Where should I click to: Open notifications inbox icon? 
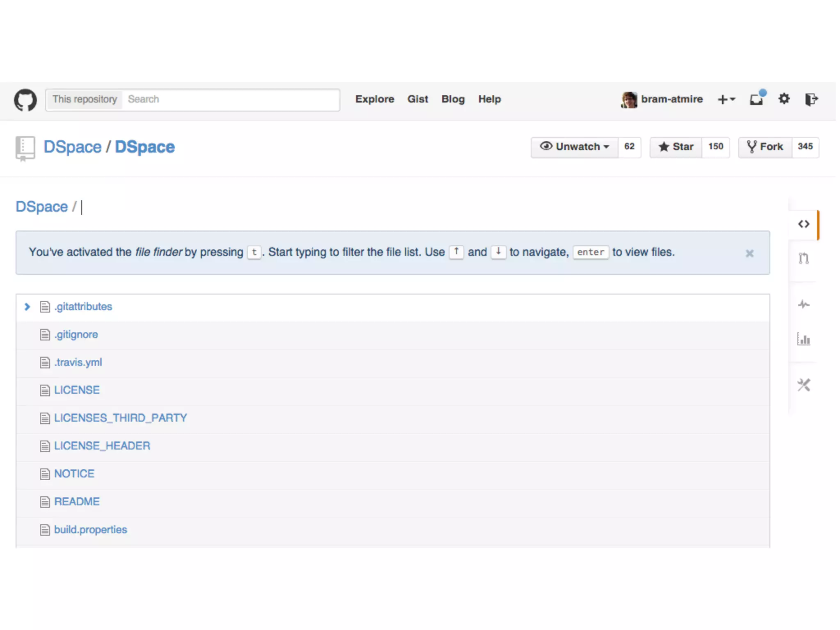(756, 99)
